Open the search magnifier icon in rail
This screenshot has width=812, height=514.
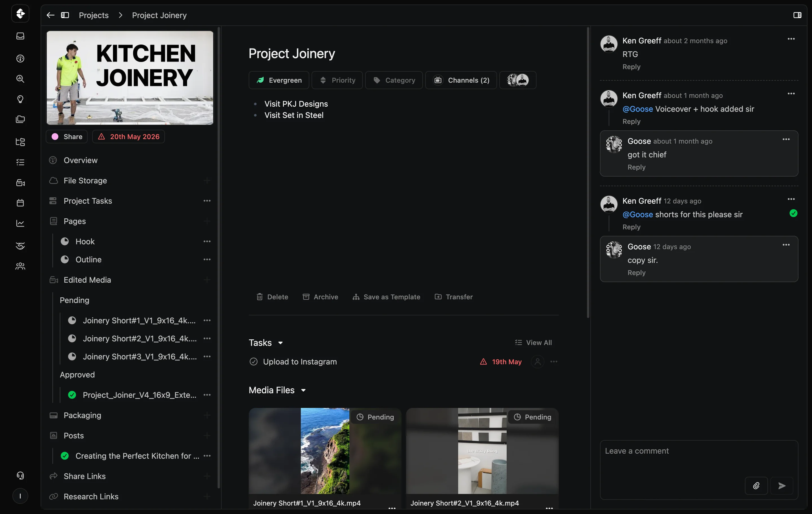click(x=20, y=79)
